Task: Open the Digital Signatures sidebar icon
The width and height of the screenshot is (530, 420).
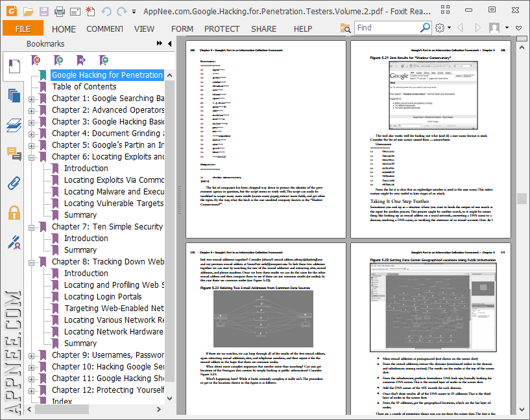Action: tap(14, 242)
